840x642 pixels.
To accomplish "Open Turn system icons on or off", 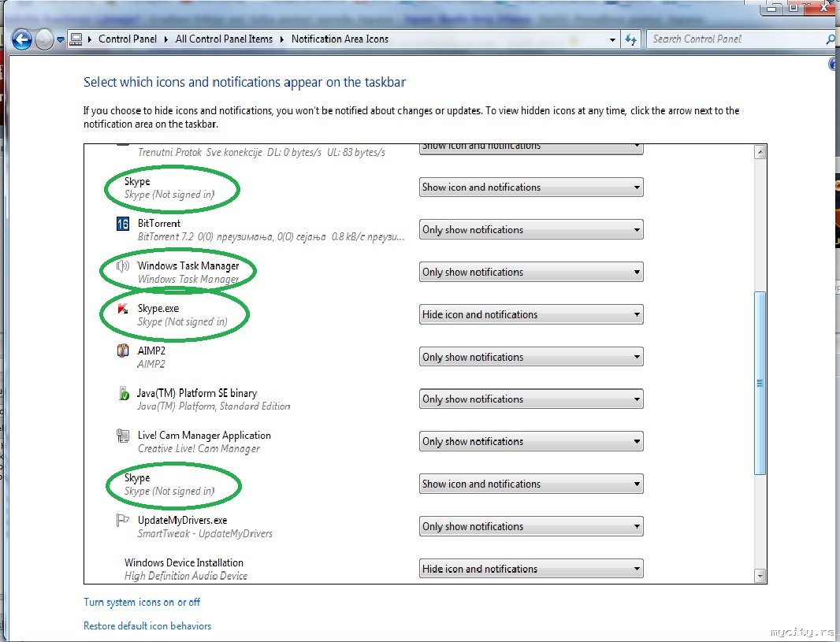I will pyautogui.click(x=141, y=603).
